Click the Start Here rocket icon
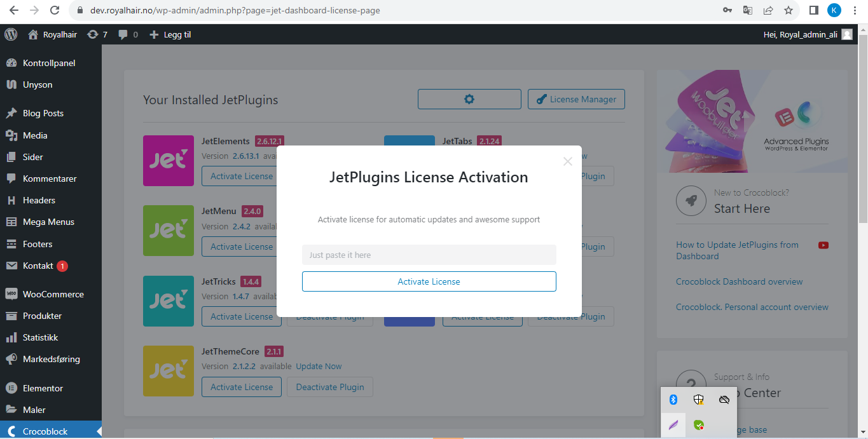Image resolution: width=868 pixels, height=439 pixels. pos(691,201)
